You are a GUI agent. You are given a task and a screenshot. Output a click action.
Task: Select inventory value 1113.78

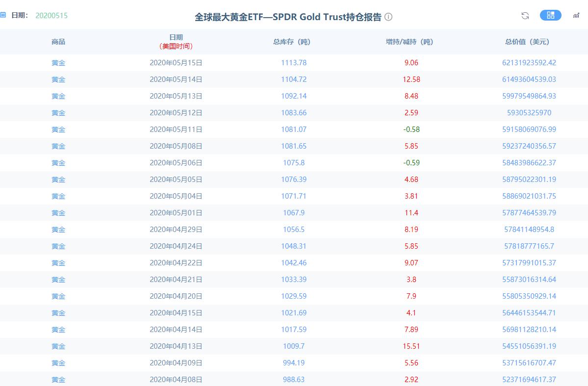point(294,63)
